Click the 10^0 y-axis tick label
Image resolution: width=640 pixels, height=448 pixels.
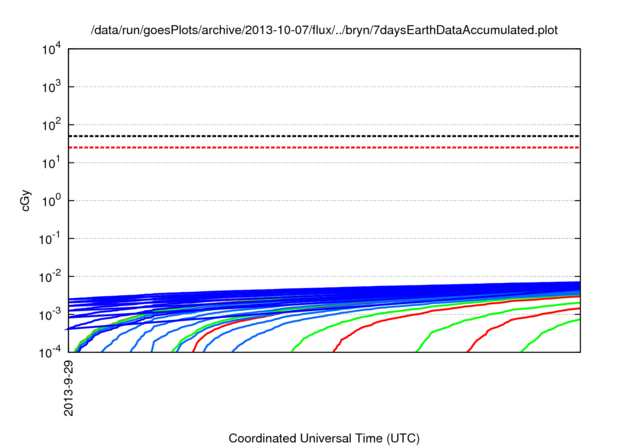(50, 201)
